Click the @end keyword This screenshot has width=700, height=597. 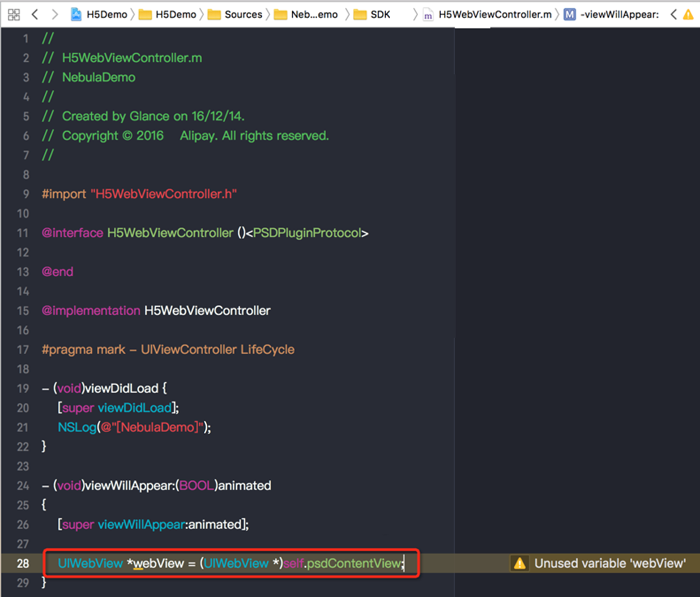57,272
